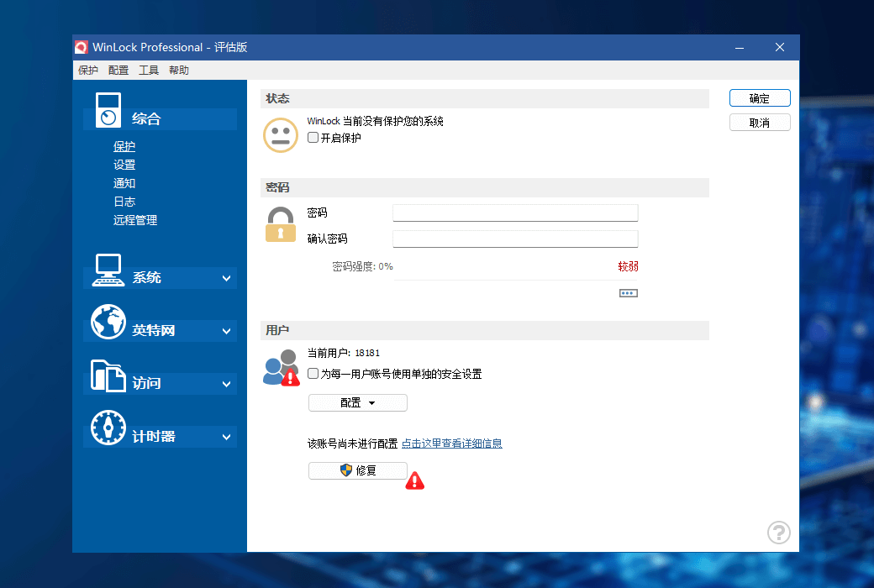Click the 综合 section header label
Screen dimensions: 874x588
pyautogui.click(x=146, y=118)
